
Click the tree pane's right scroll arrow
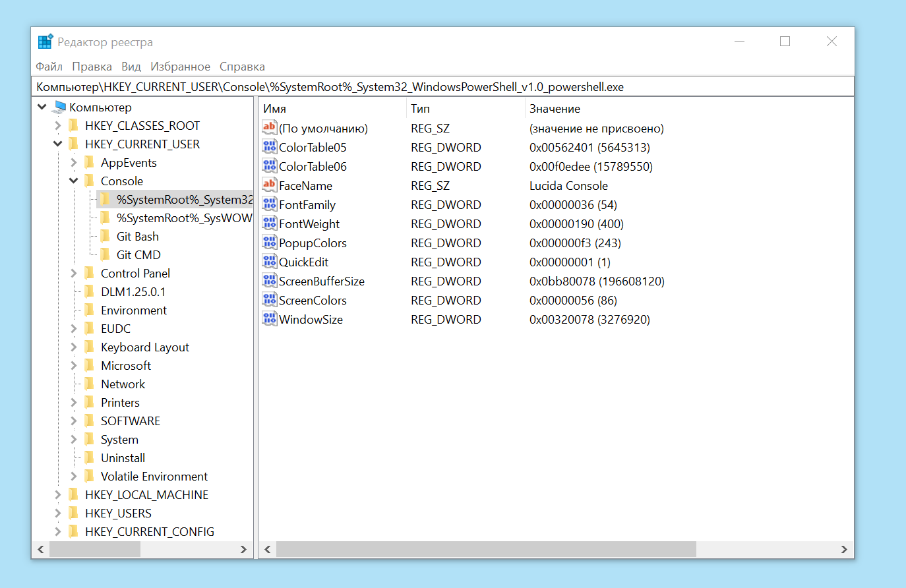243,549
